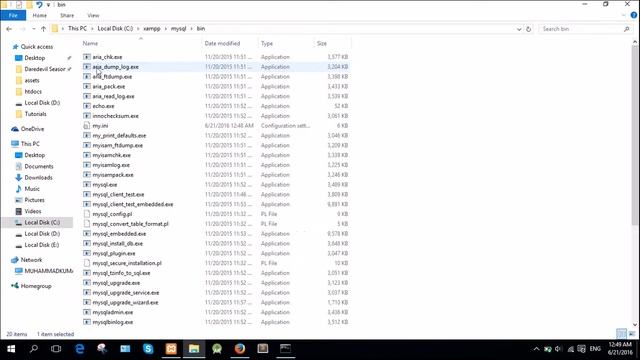This screenshot has height=360, width=640.
Task: Navigate to mysql in the breadcrumb
Action: click(178, 29)
